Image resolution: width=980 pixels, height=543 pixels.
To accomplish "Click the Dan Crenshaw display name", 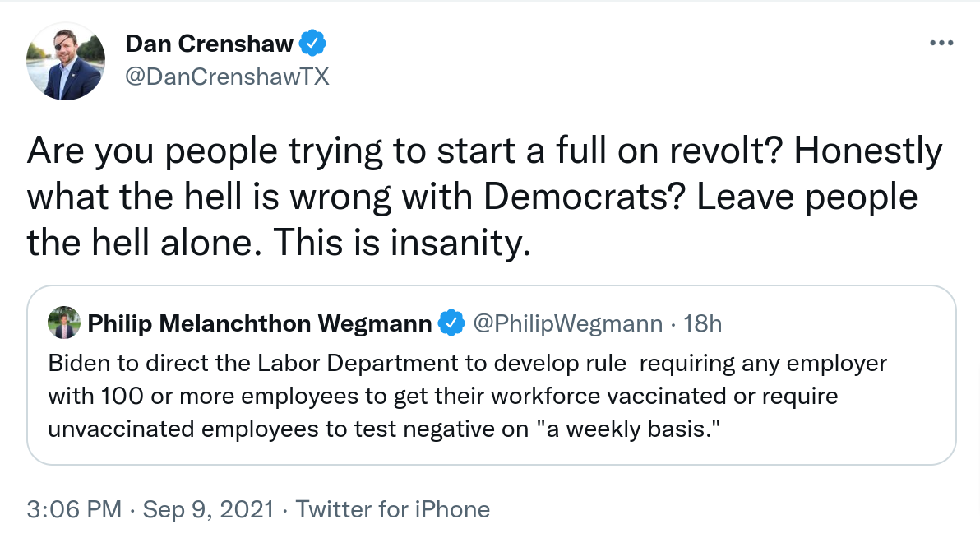I will click(210, 44).
